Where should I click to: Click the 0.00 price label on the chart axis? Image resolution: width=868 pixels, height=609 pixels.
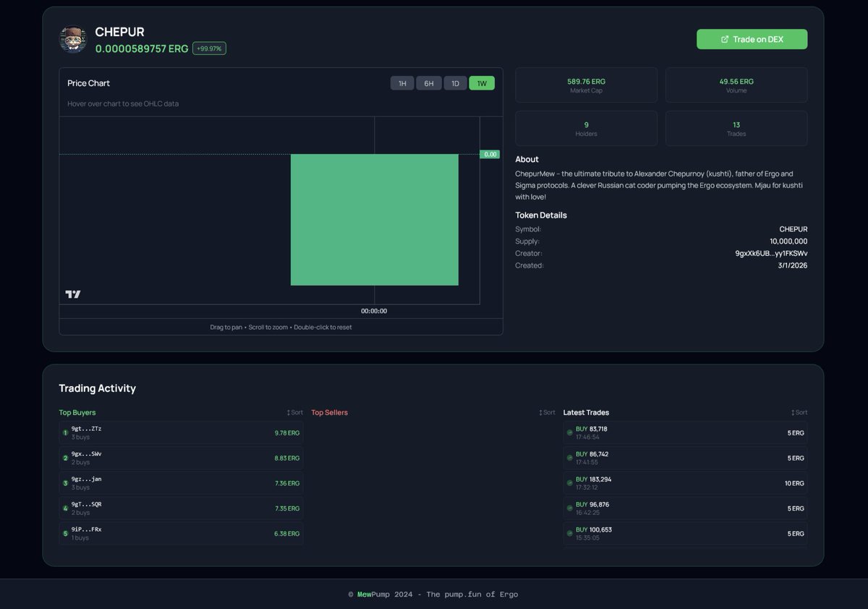pos(490,154)
